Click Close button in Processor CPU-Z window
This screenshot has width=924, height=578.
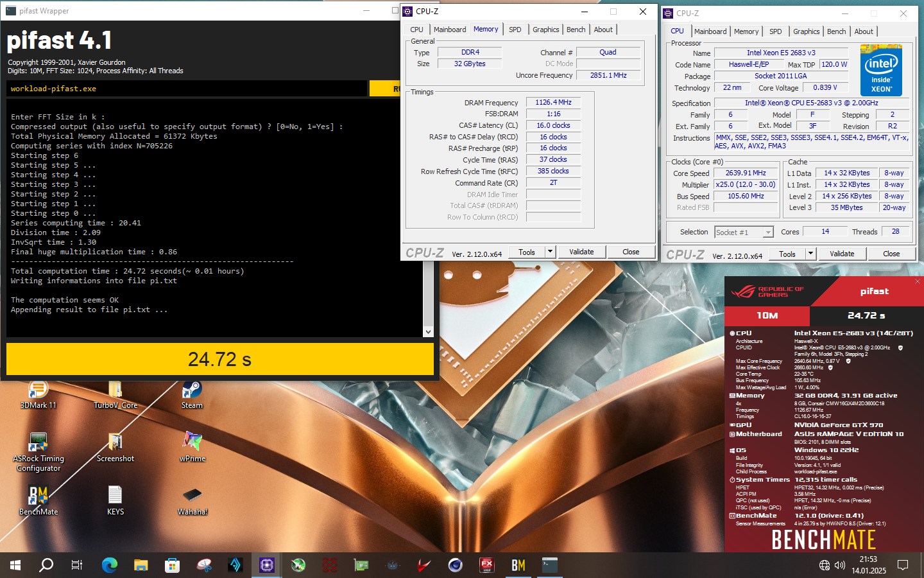[x=891, y=254]
